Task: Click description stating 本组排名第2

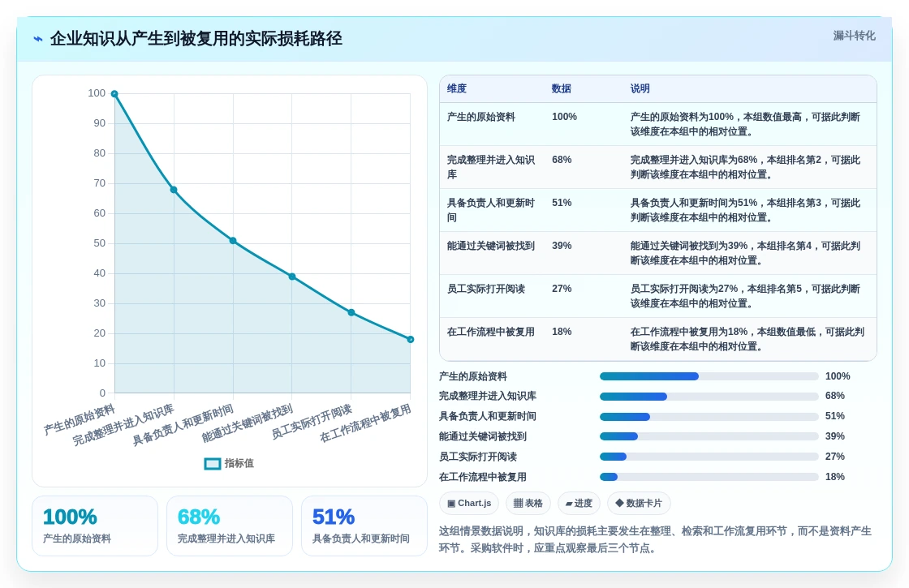Action: (x=746, y=167)
